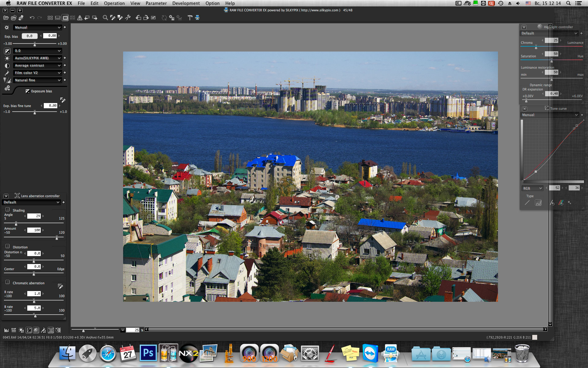
Task: Open the Film color V2 dropdown
Action: tap(38, 73)
